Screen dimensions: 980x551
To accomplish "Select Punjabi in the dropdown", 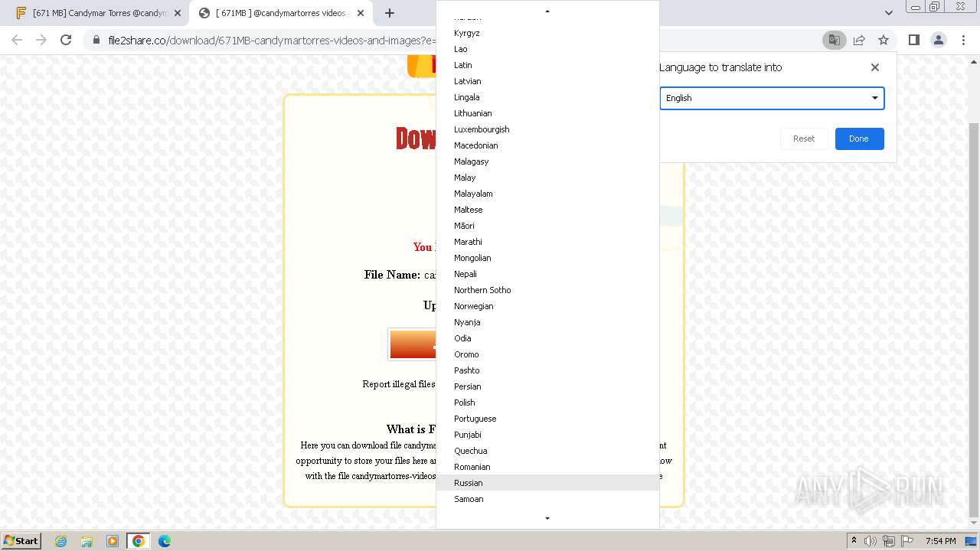I will 547,435.
